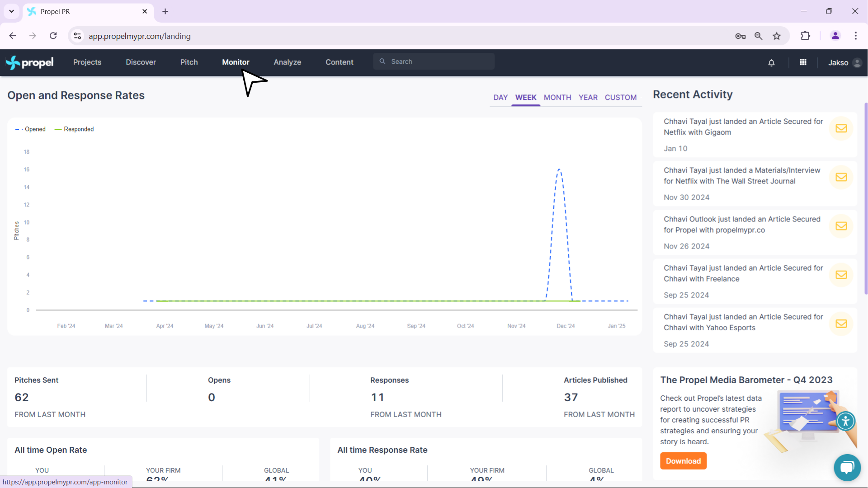Click envelope icon for Netflix Gigaom activity
The image size is (868, 488).
point(841,128)
